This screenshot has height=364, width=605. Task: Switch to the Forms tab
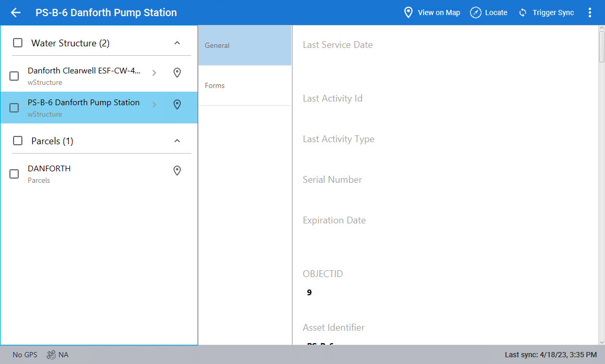245,85
